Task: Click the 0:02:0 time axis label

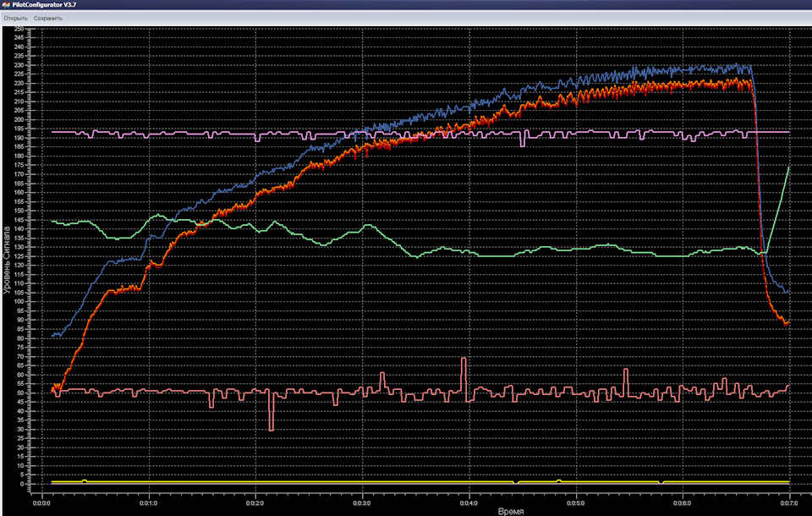Action: 255,503
